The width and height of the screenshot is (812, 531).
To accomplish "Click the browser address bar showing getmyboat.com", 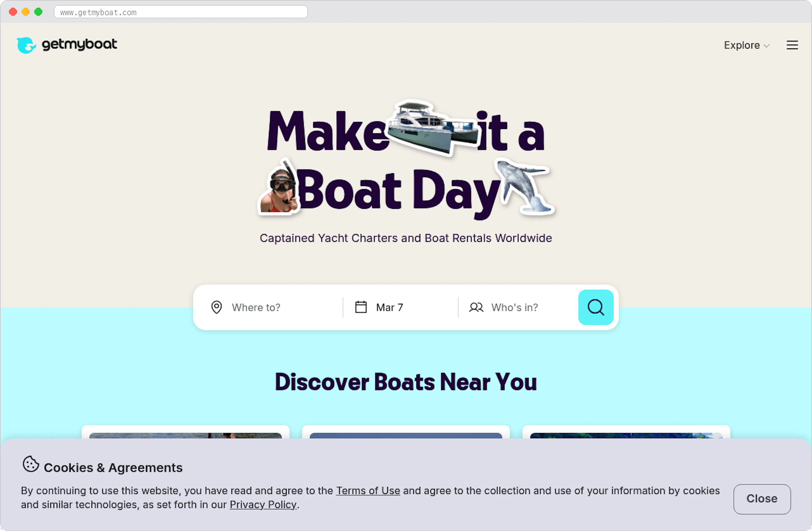I will 181,12.
